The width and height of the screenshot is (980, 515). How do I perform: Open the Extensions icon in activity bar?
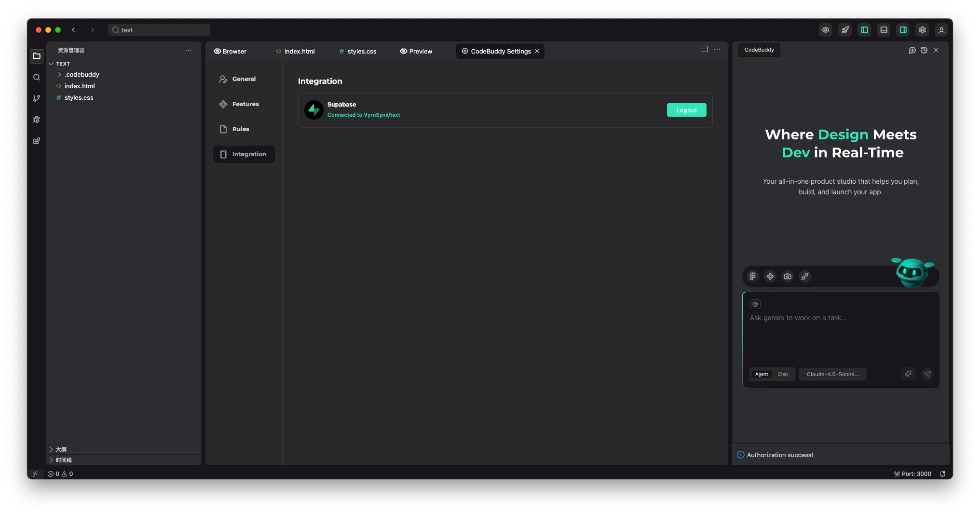(x=37, y=141)
